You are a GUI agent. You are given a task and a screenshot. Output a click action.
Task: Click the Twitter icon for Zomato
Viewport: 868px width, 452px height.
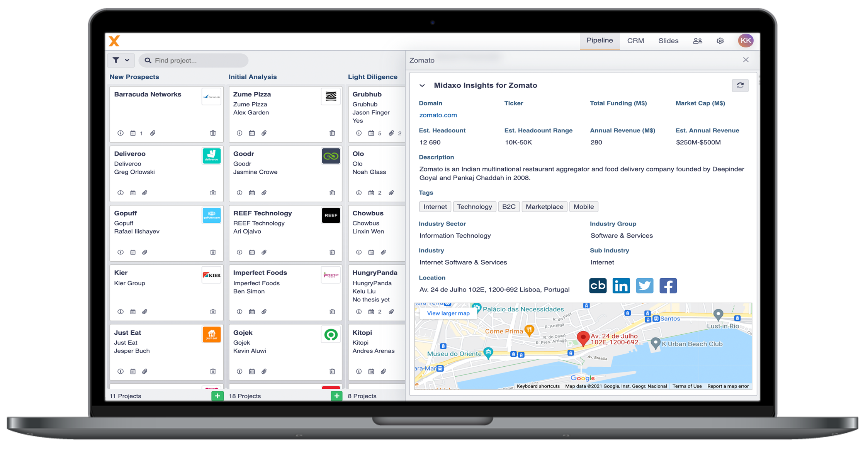point(645,285)
